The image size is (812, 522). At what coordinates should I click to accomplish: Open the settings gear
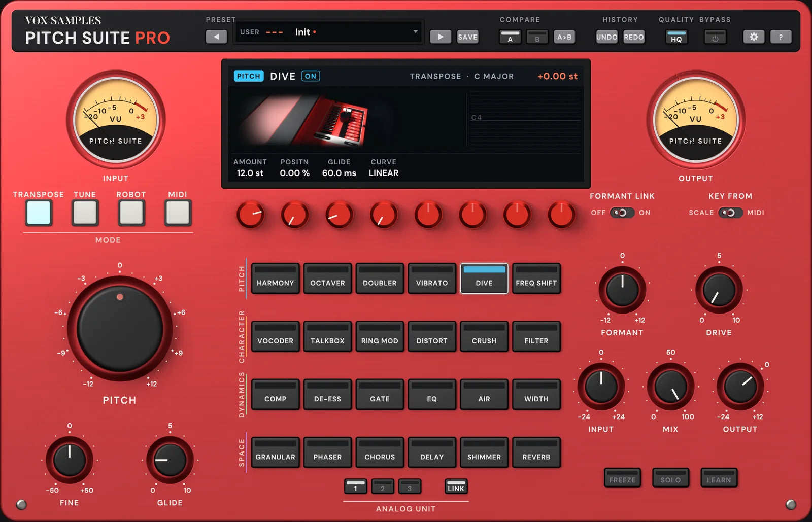point(754,37)
